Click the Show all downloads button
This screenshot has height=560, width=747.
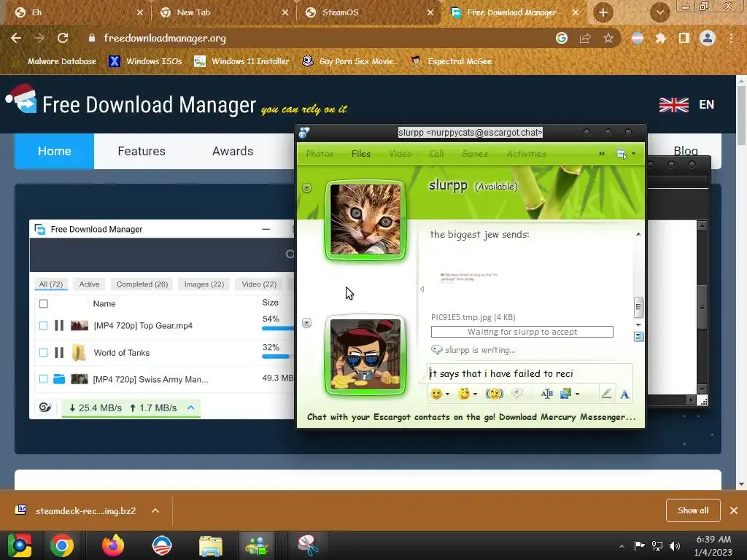coord(693,510)
